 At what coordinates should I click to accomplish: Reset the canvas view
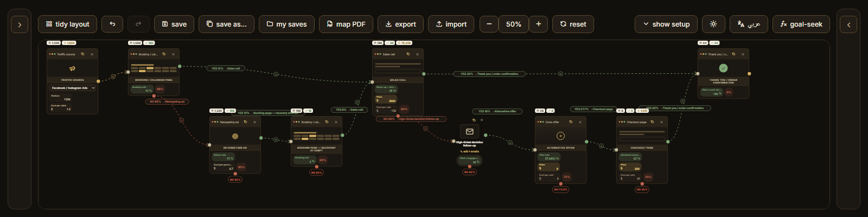click(573, 24)
